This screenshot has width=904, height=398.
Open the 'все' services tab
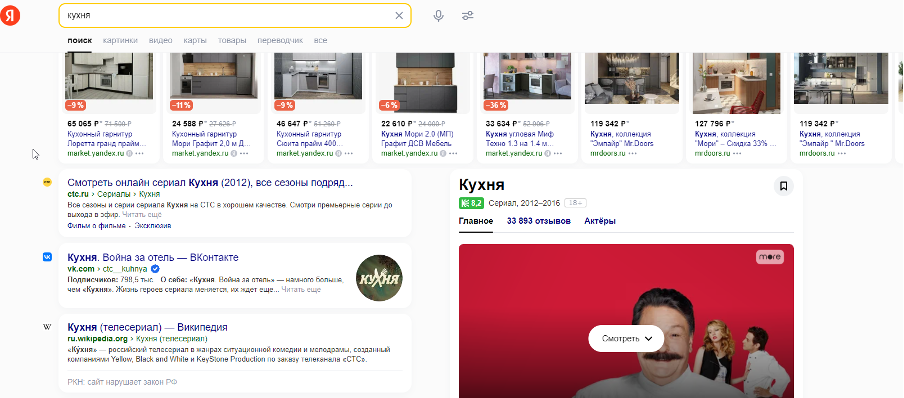pyautogui.click(x=321, y=40)
